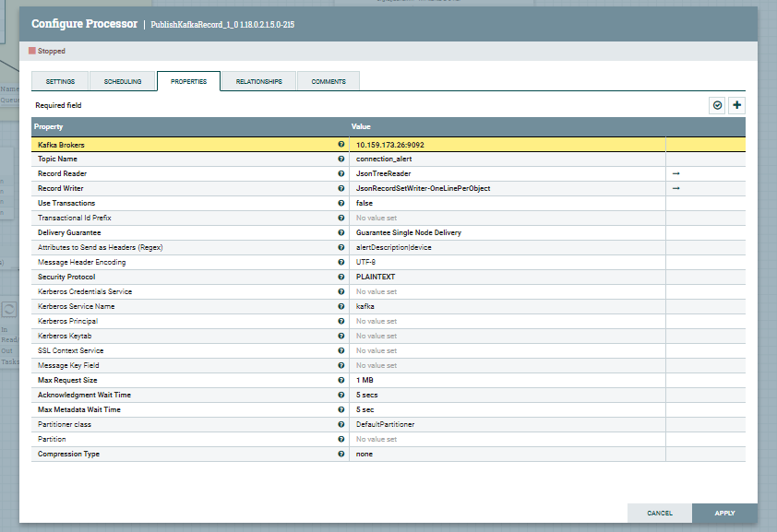This screenshot has height=532, width=777.
Task: Select the Properties tab
Action: tap(189, 81)
